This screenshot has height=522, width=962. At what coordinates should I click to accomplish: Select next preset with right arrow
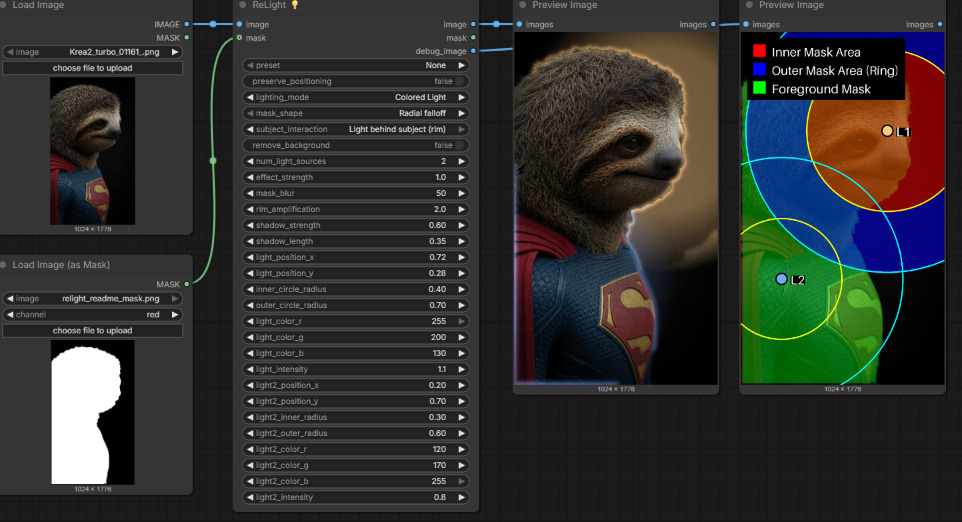[461, 65]
